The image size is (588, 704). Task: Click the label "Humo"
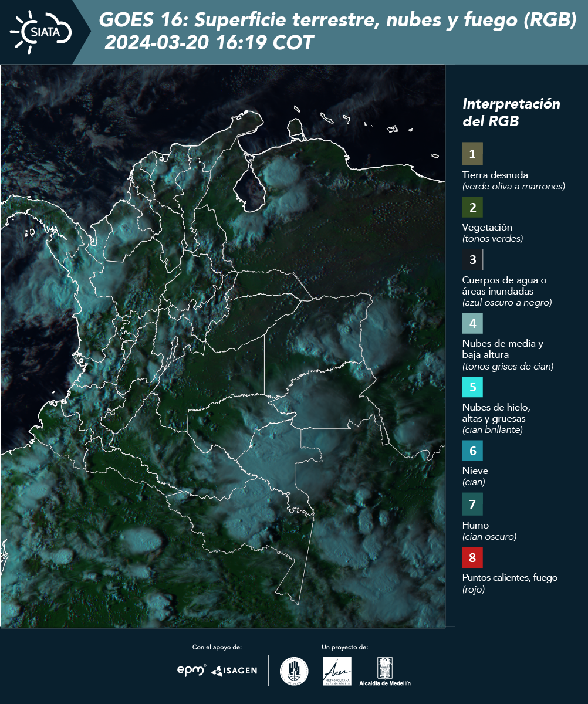click(475, 525)
